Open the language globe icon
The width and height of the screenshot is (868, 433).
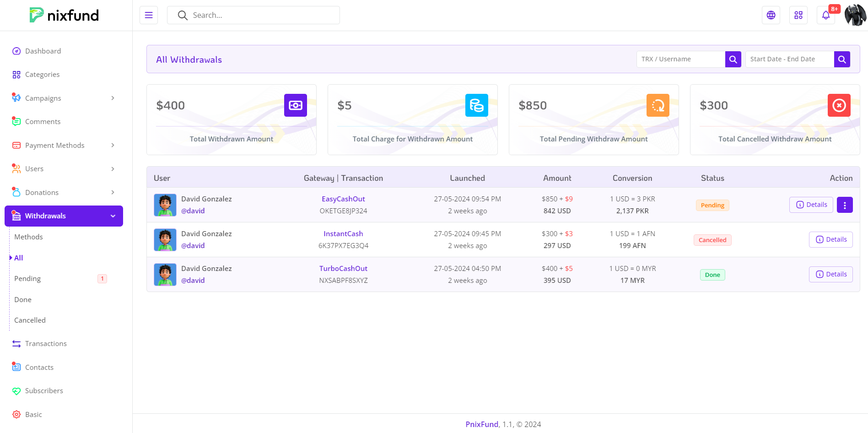pos(771,15)
